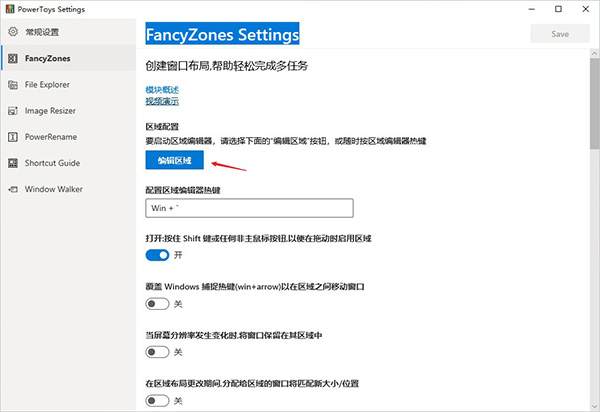Screen dimensions: 600x412
Task: Open the video demo link
Action: pos(162,101)
